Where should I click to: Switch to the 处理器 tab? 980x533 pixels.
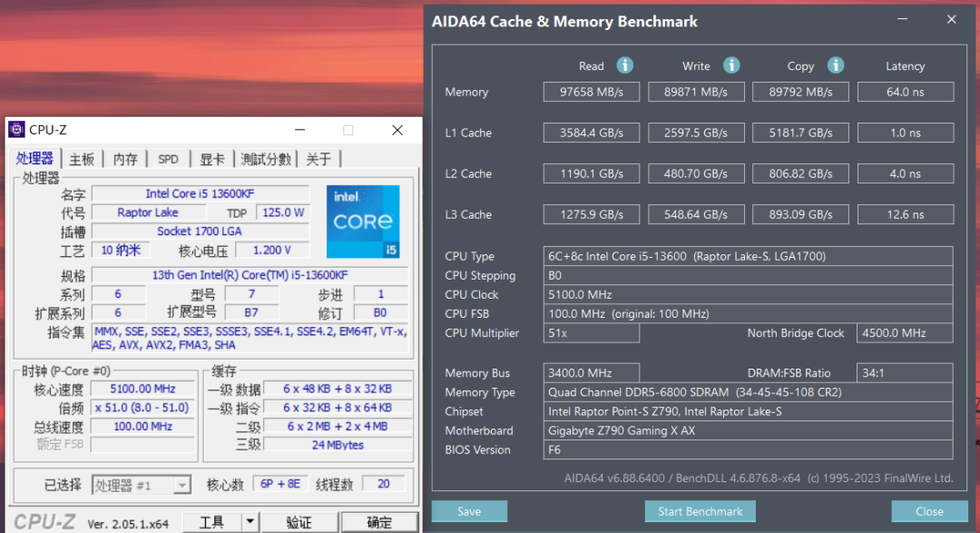pos(34,159)
